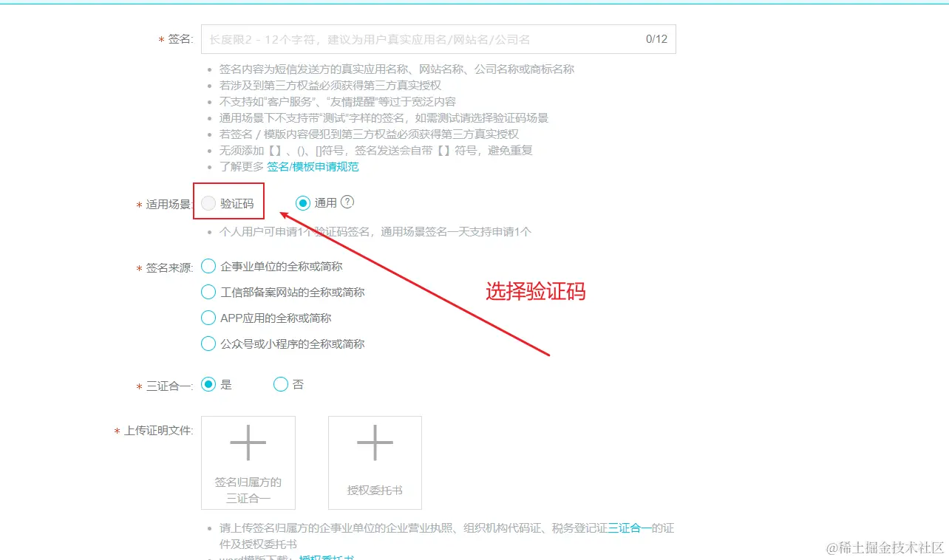Choose 公众号或小程序的全称或简称 option
949x560 pixels.
tap(208, 344)
